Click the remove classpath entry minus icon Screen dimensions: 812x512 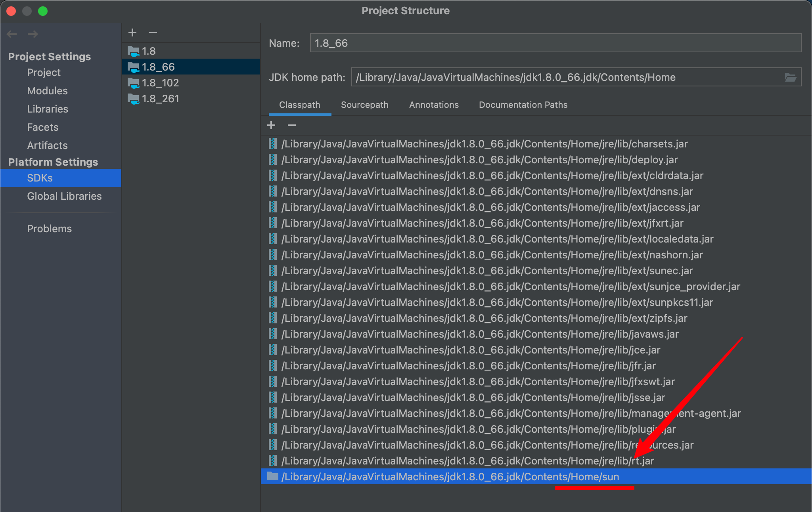[x=292, y=125]
